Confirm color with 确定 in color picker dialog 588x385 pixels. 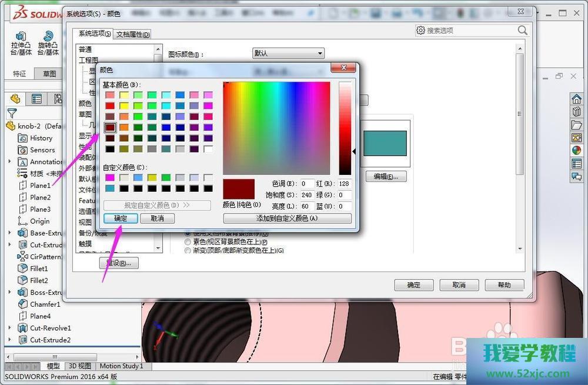pyautogui.click(x=121, y=218)
